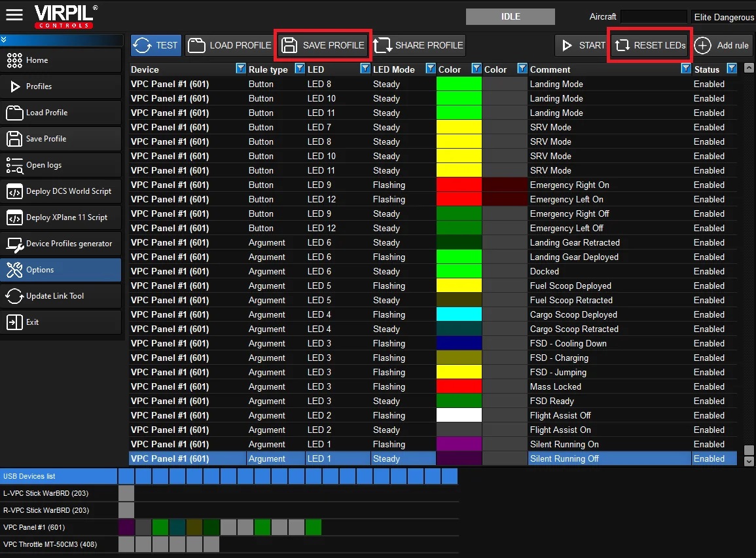Viewport: 756px width, 558px height.
Task: Open the first Color column filter
Action: point(476,69)
